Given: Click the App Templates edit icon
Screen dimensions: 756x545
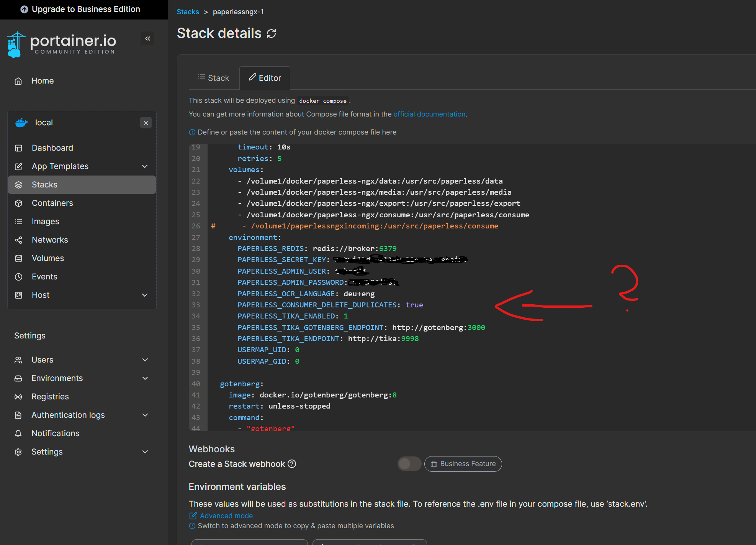Looking at the screenshot, I should click(18, 166).
